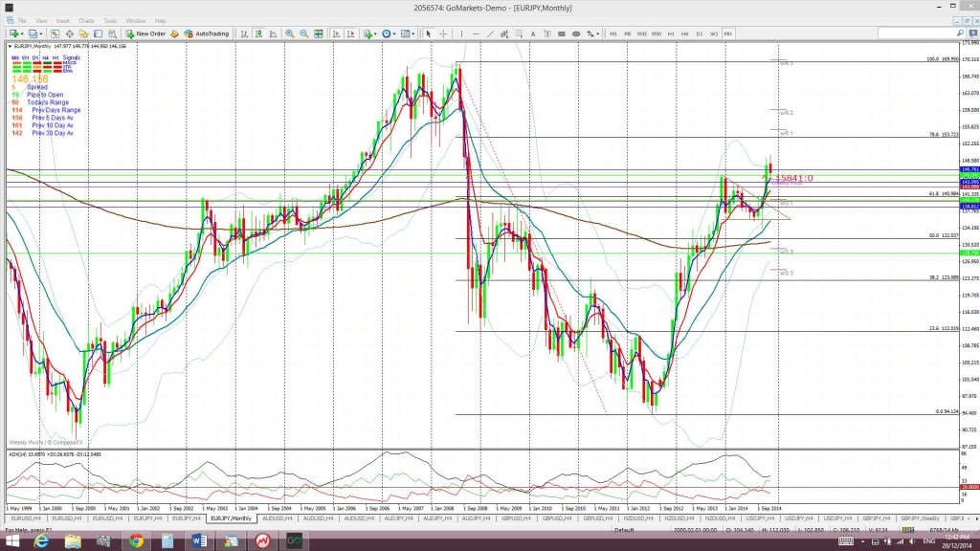Select the crosshair tool
This screenshot has height=551, width=980.
pyautogui.click(x=443, y=33)
